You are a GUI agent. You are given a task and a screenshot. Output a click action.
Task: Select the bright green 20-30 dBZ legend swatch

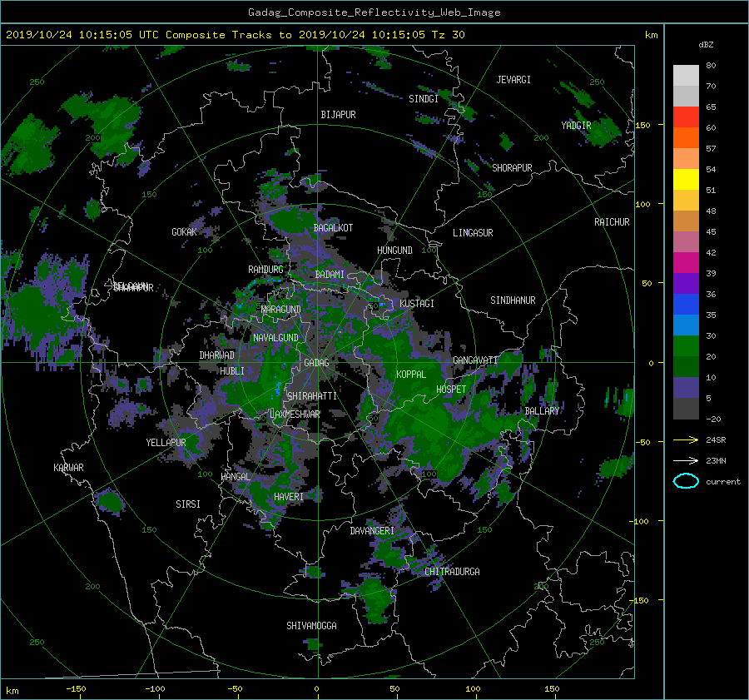tap(686, 345)
